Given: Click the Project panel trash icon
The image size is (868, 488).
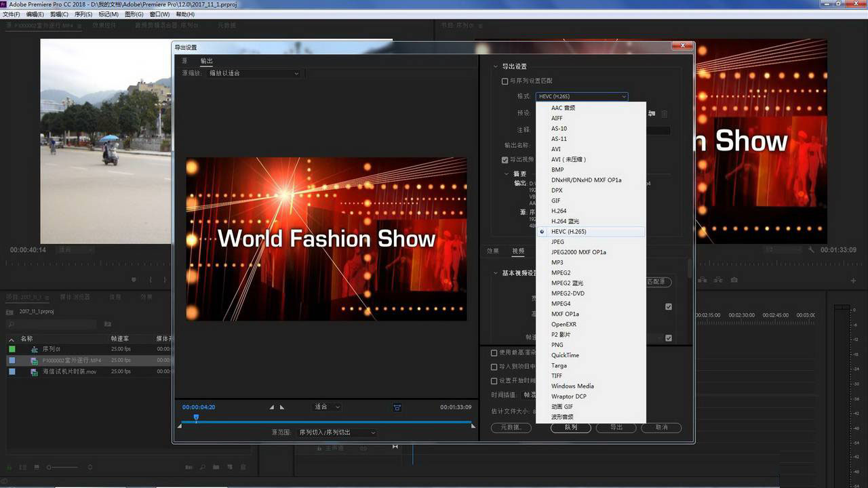Looking at the screenshot, I should [243, 467].
